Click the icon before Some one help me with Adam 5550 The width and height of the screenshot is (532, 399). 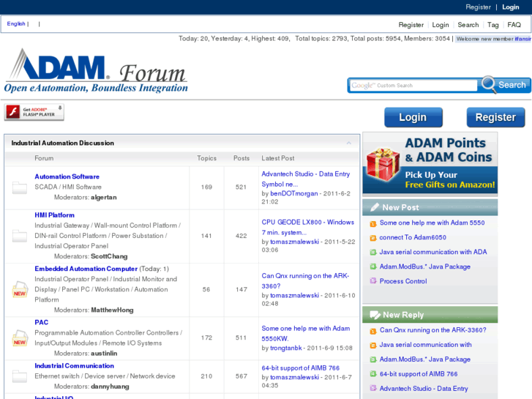click(373, 223)
